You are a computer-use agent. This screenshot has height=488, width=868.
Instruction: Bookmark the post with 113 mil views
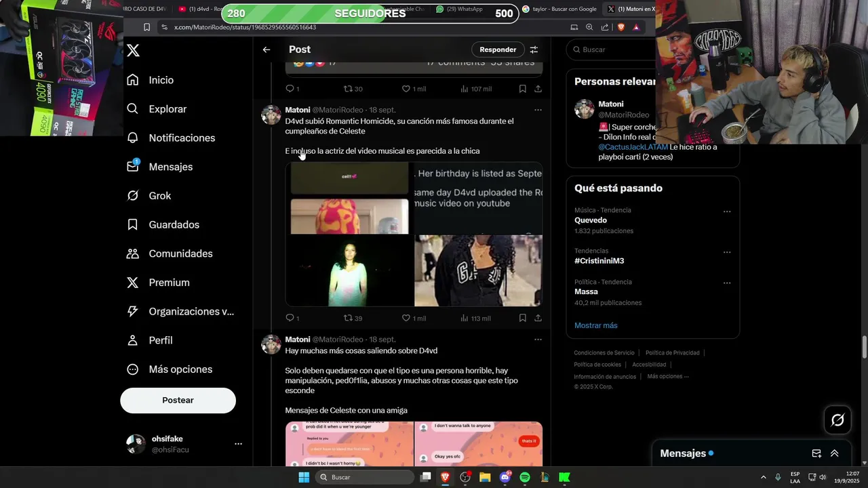point(522,318)
